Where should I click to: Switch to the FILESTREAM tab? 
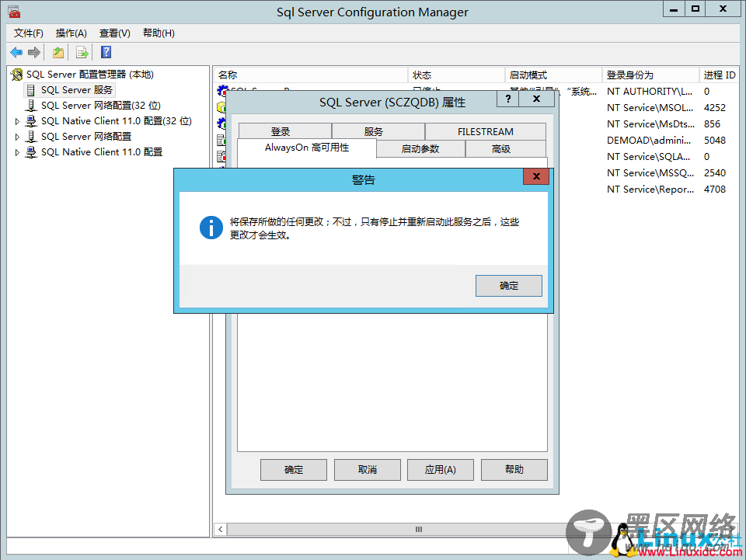[485, 132]
